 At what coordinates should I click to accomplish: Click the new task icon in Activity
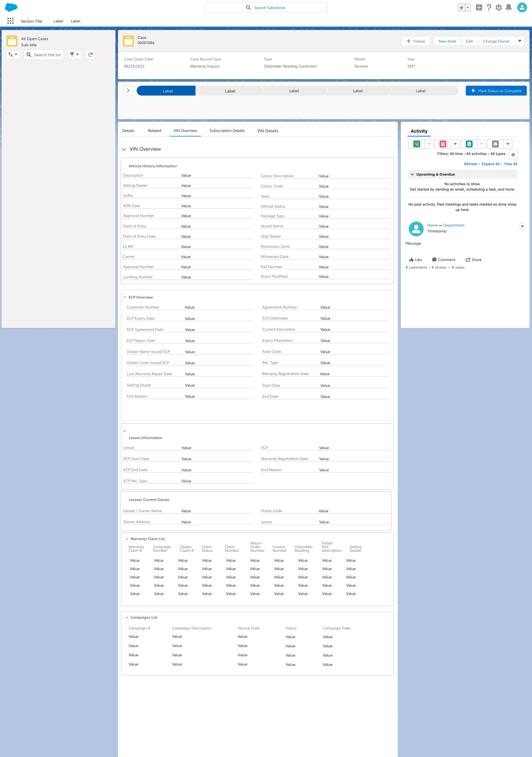click(417, 144)
